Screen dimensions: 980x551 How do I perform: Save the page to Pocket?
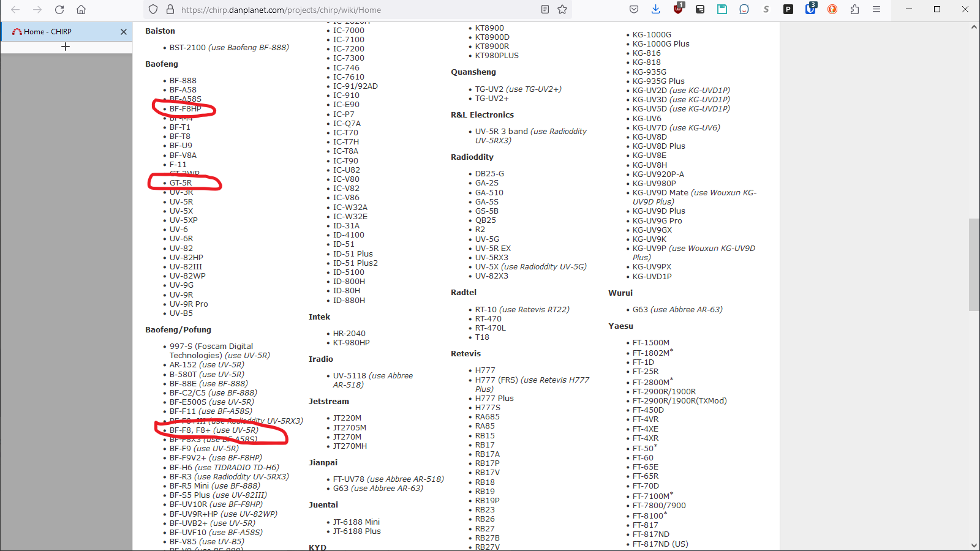(x=634, y=9)
